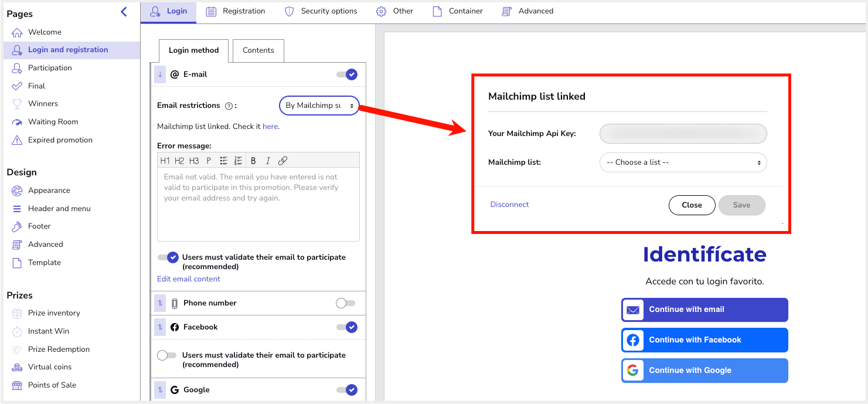Click Continue with Google button
Screen dimensions: 868x404
pos(704,371)
